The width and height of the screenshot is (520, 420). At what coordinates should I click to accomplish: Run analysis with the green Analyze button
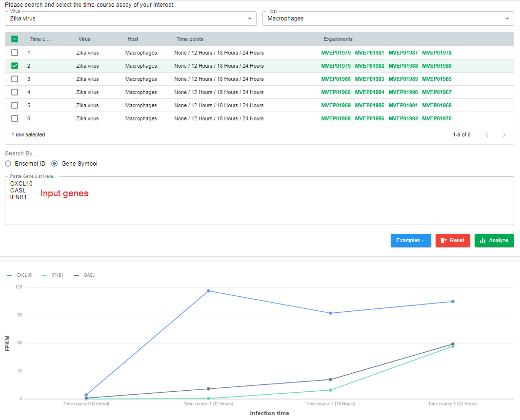(494, 241)
